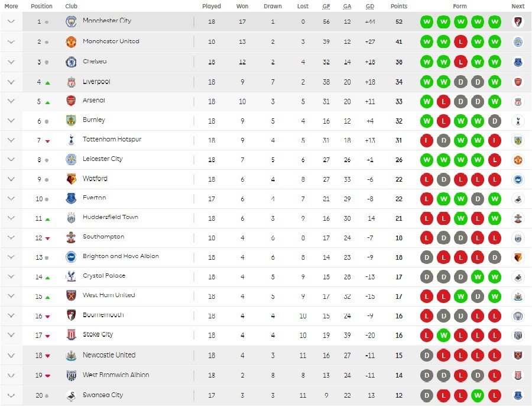Click Swansea City's green W form badge
Viewport: 532px width, 406px height.
point(478,395)
